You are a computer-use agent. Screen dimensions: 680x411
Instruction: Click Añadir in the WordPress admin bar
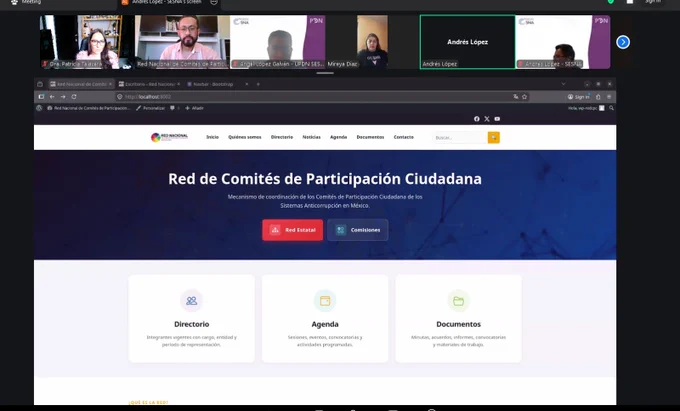[194, 108]
